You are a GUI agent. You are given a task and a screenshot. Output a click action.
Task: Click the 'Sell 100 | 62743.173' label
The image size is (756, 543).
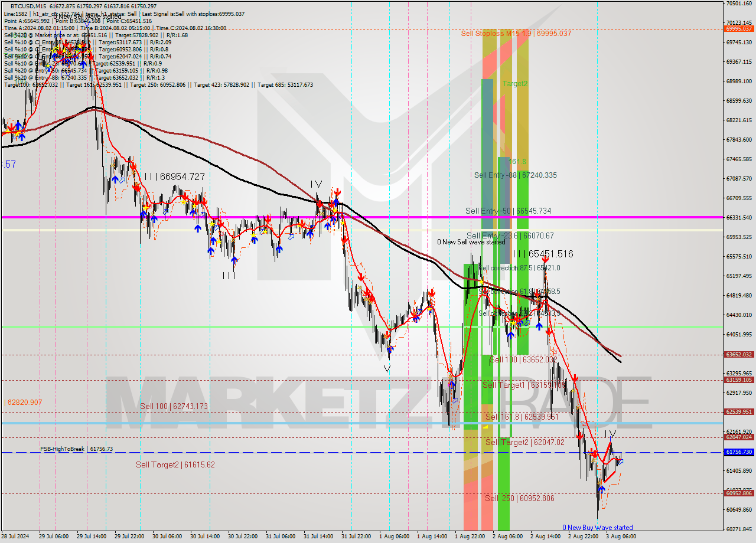pyautogui.click(x=174, y=406)
